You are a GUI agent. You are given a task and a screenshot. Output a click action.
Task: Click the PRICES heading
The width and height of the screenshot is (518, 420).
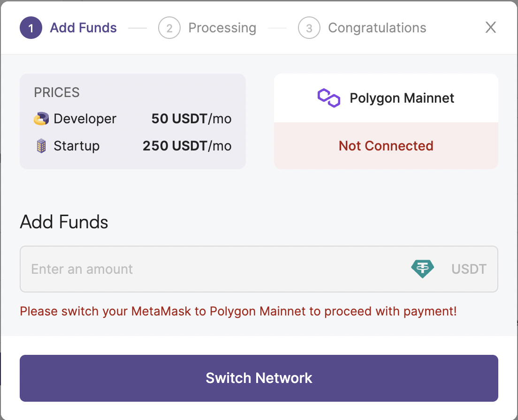(57, 92)
